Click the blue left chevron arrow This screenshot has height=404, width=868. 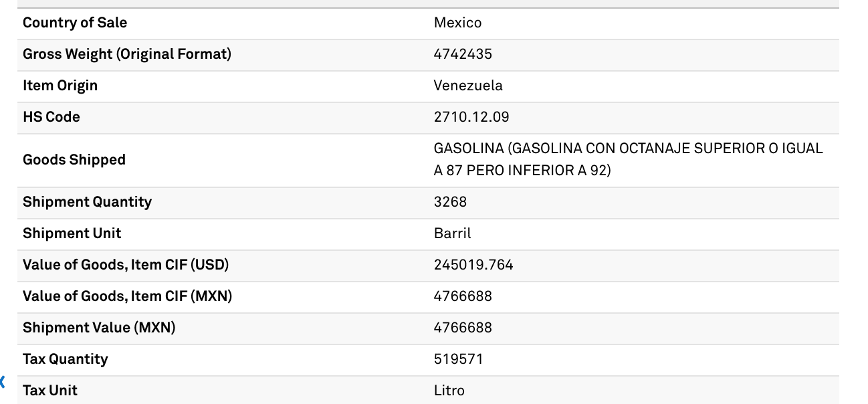click(3, 383)
